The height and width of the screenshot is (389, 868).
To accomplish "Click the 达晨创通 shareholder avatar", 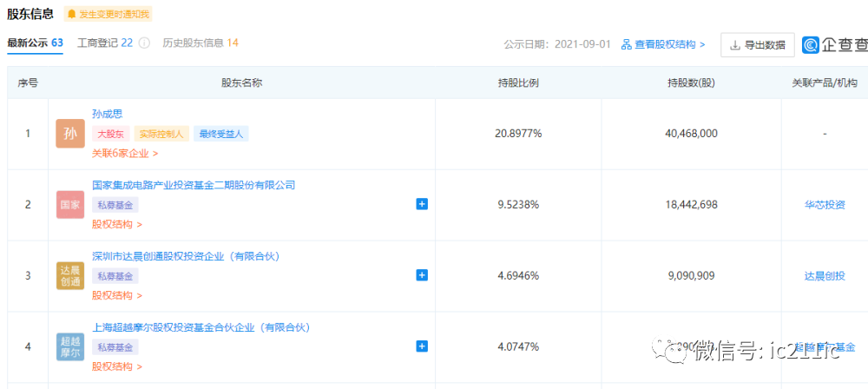I will [70, 275].
